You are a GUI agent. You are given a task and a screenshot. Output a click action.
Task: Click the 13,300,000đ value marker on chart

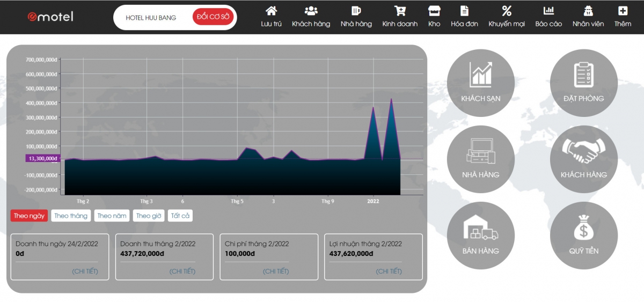(42, 158)
